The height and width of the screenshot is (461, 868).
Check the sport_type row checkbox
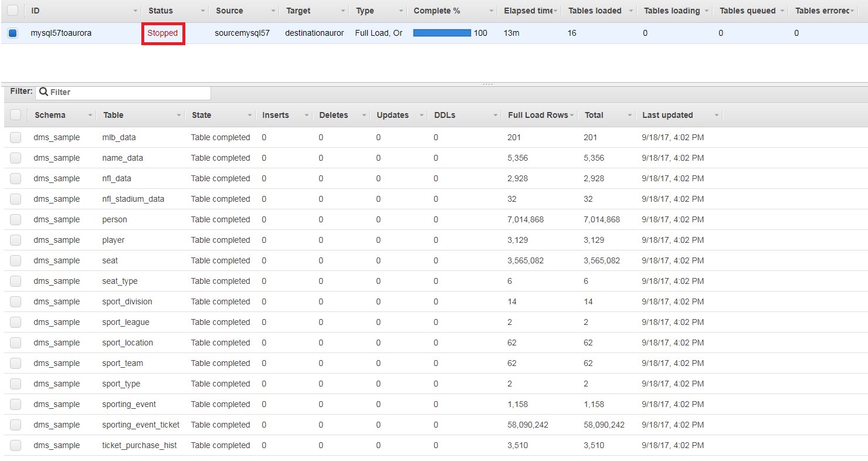(x=16, y=384)
